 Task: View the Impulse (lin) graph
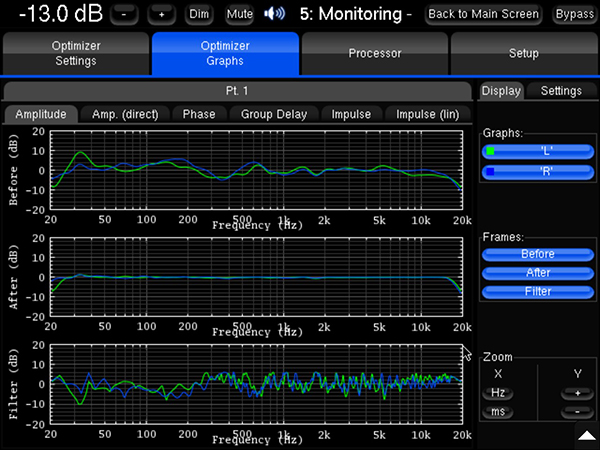[x=427, y=114]
